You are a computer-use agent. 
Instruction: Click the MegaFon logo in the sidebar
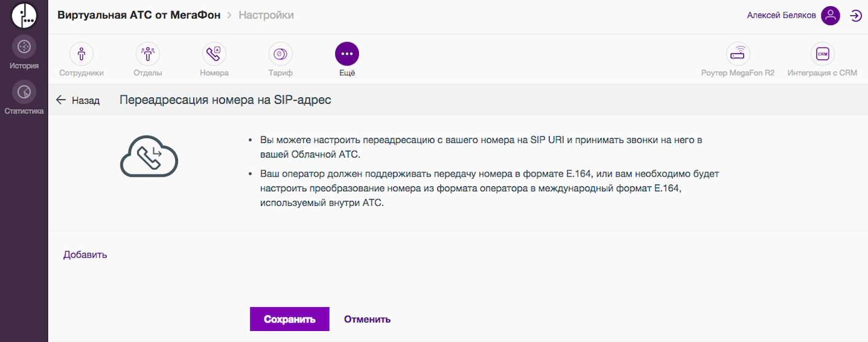[24, 16]
